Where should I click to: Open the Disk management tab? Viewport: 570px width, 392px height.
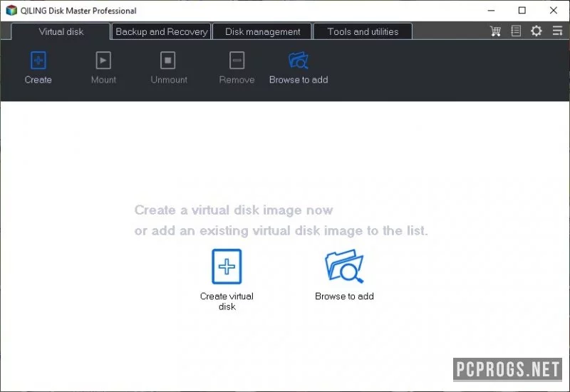pos(262,31)
